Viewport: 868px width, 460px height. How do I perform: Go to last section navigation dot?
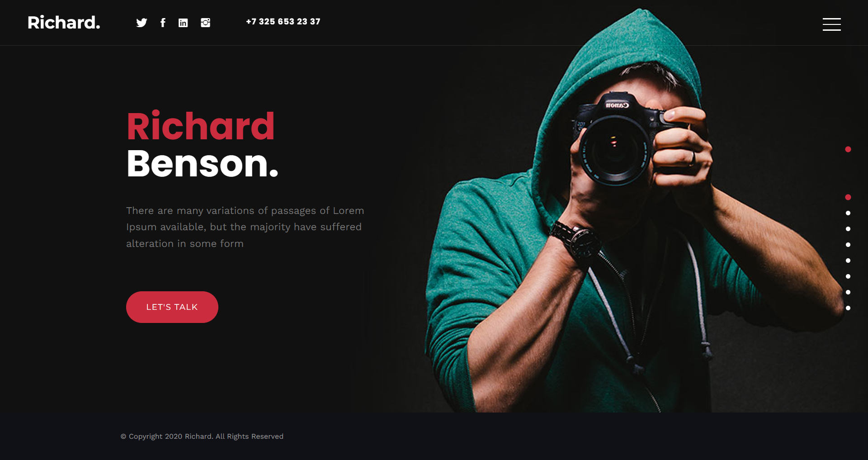[848, 308]
